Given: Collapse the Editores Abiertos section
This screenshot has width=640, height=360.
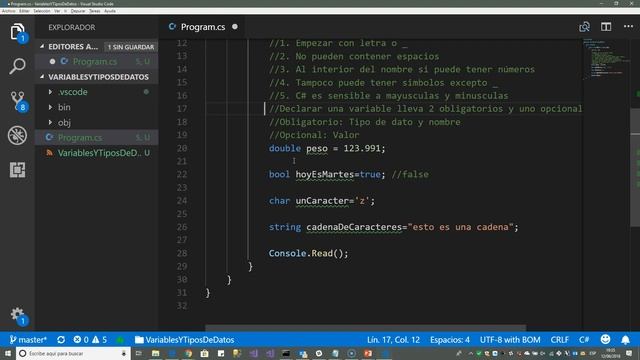Looking at the screenshot, I should coord(42,47).
